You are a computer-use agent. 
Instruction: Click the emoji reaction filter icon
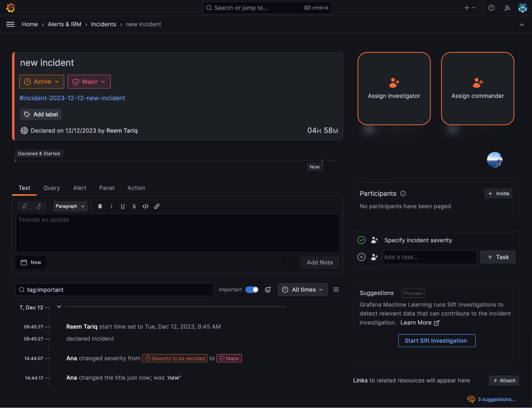pyautogui.click(x=268, y=290)
